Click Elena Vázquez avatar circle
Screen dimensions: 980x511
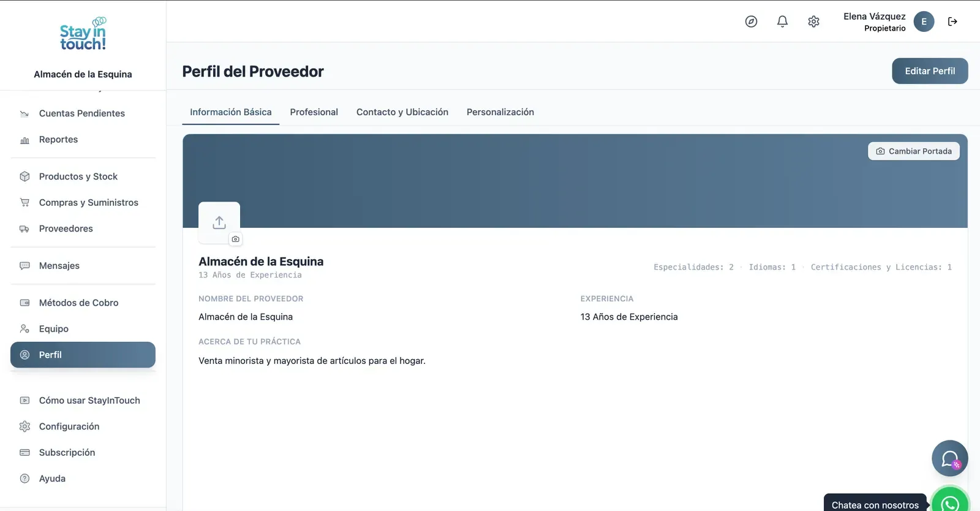(x=924, y=21)
